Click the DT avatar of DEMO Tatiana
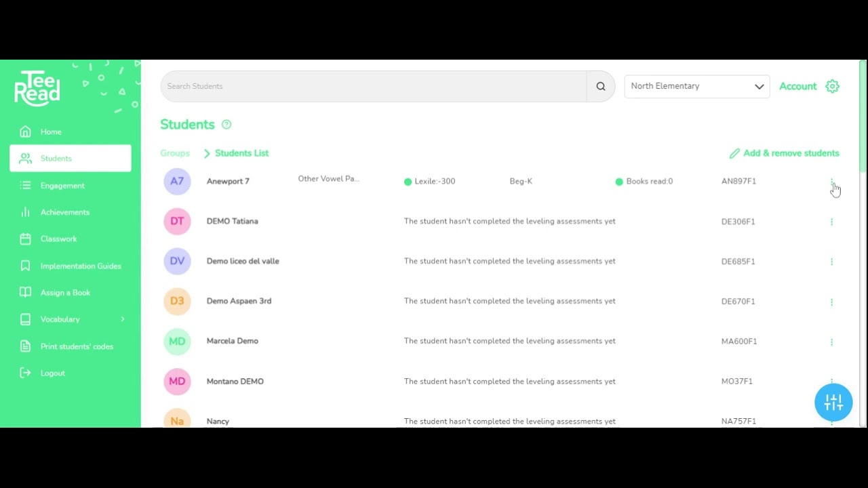868x488 pixels. point(177,221)
